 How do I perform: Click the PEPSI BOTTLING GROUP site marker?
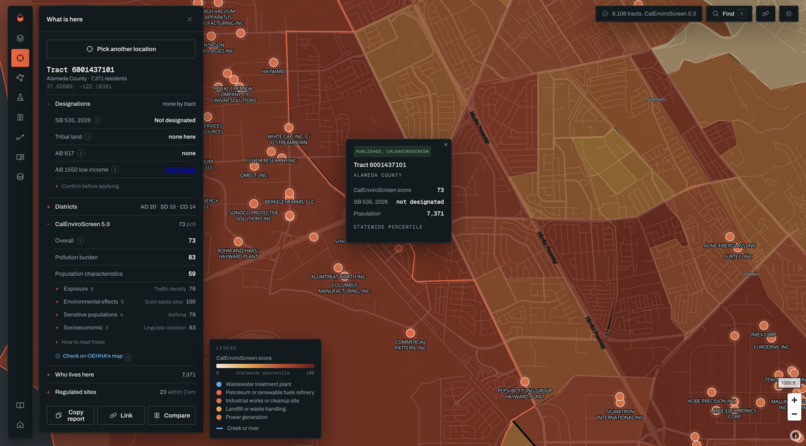(x=524, y=382)
